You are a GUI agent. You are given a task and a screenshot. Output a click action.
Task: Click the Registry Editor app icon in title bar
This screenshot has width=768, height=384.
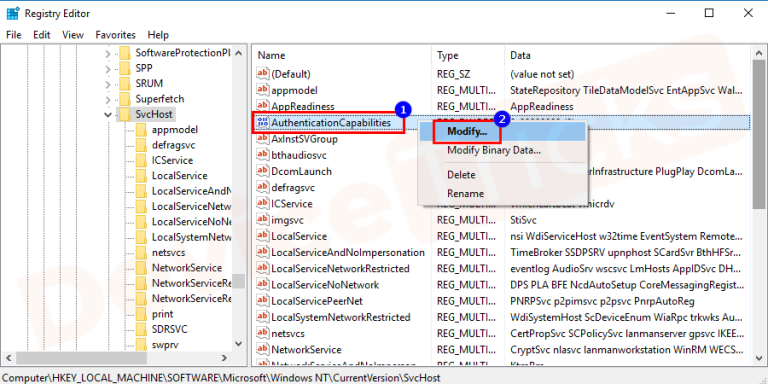pos(13,13)
